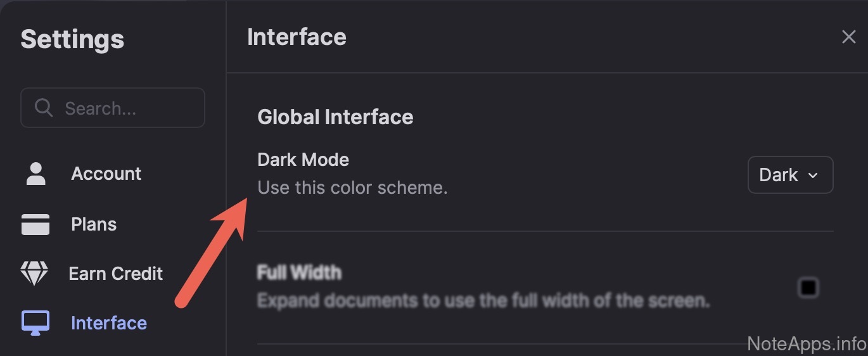Click the Dark Mode setting label

tap(303, 160)
